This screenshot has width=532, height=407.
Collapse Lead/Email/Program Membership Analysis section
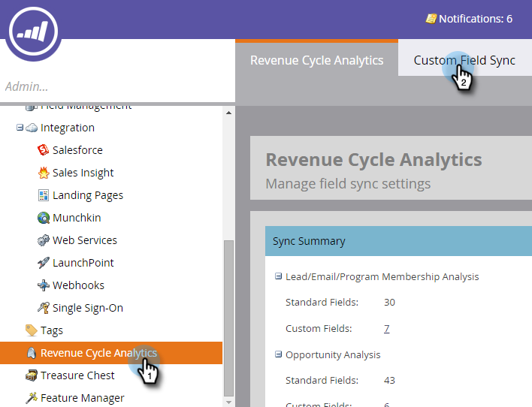click(x=279, y=276)
